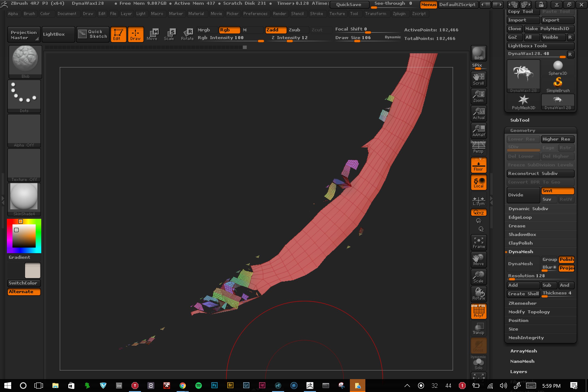Screen dimensions: 588x392
Task: Click the Draw Size slider
Action: pyautogui.click(x=367, y=38)
